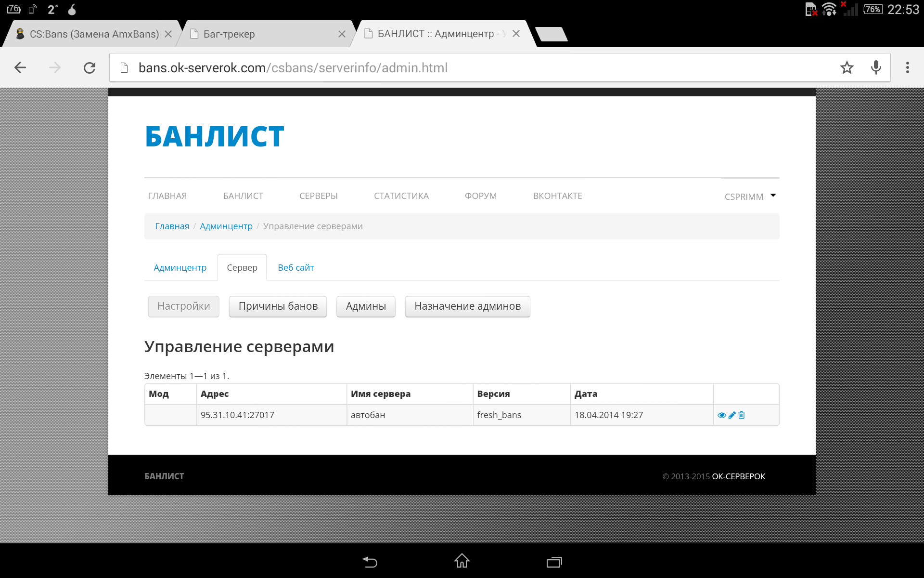Select the Сервер tab
924x578 pixels.
pyautogui.click(x=242, y=268)
